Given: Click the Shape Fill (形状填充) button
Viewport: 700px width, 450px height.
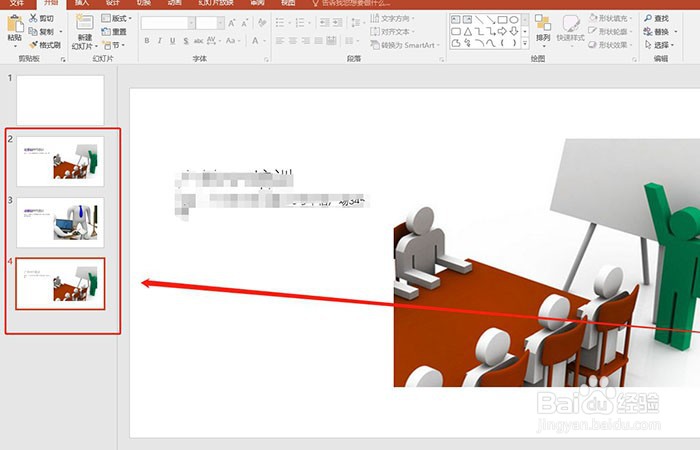Looking at the screenshot, I should 610,18.
